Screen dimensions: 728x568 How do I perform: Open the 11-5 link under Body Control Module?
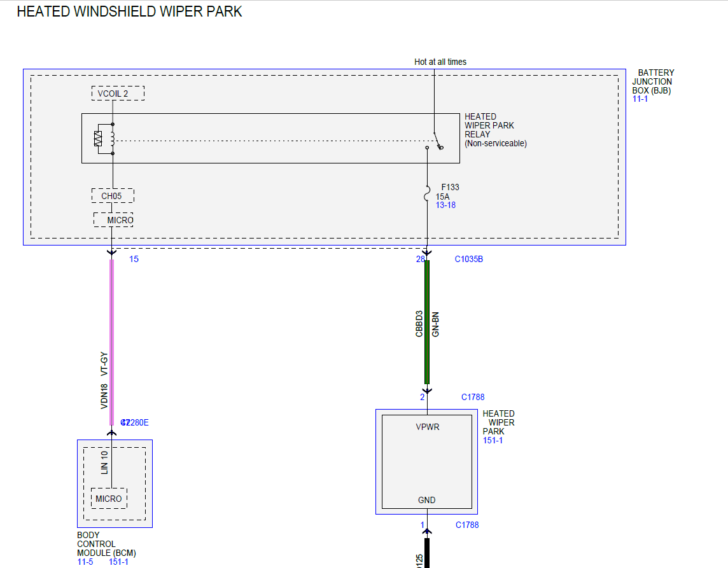click(85, 562)
